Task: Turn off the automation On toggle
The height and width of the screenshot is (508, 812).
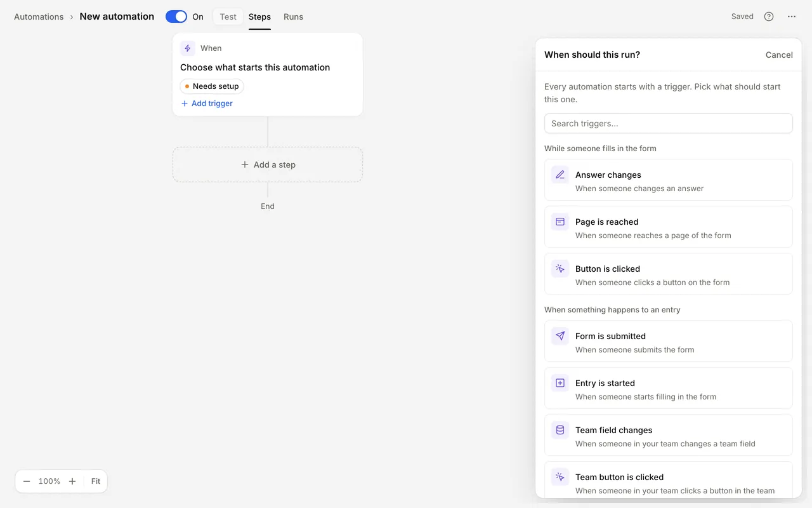Action: 176,17
